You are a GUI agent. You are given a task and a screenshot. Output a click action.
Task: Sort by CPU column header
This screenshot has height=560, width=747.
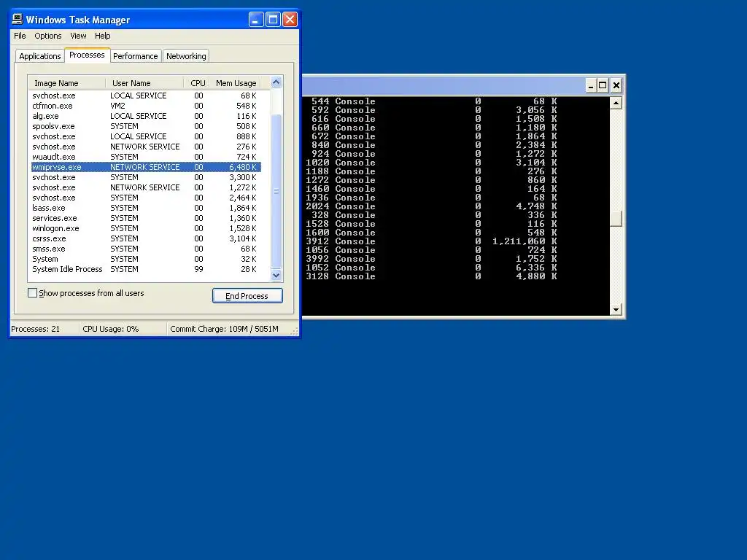[197, 83]
